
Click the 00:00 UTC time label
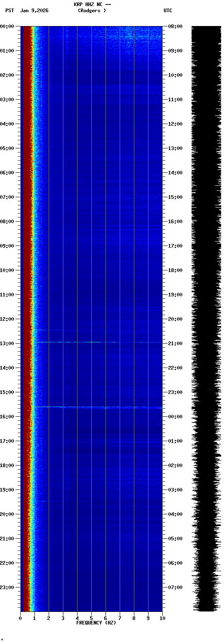[175, 417]
